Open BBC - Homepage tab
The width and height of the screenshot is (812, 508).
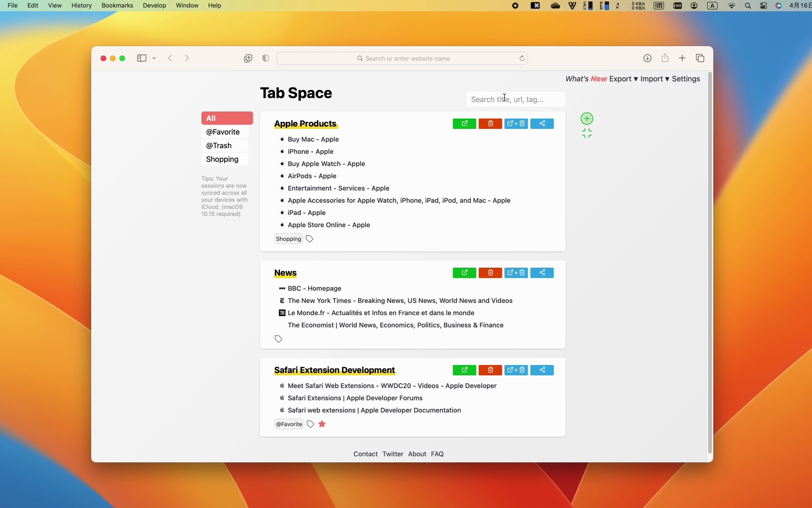(314, 288)
